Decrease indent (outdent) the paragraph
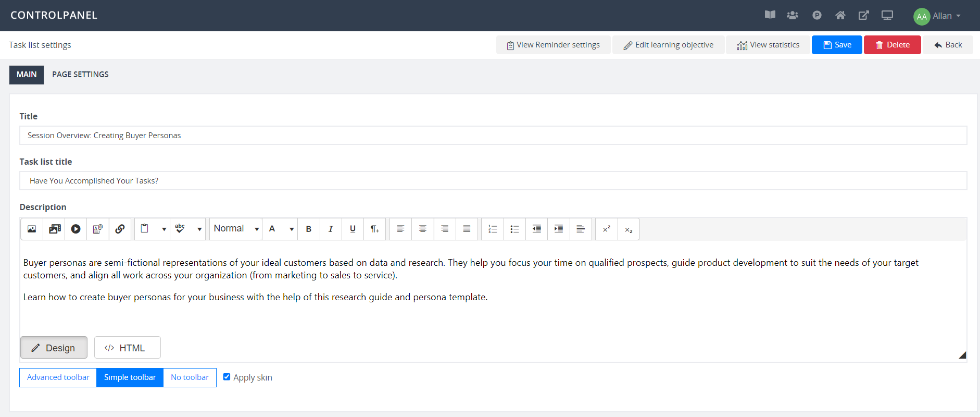This screenshot has height=417, width=980. (x=536, y=229)
